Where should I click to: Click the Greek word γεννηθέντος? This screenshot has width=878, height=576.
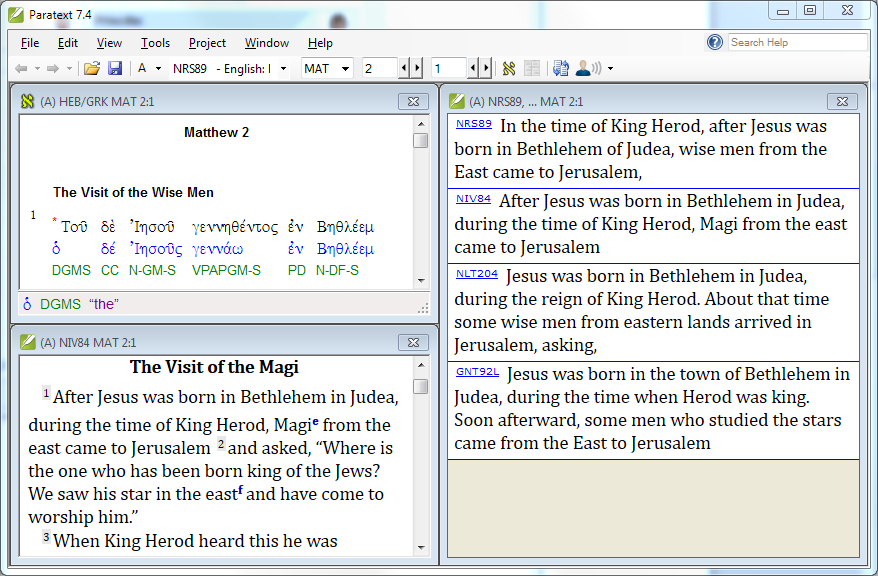coord(235,227)
